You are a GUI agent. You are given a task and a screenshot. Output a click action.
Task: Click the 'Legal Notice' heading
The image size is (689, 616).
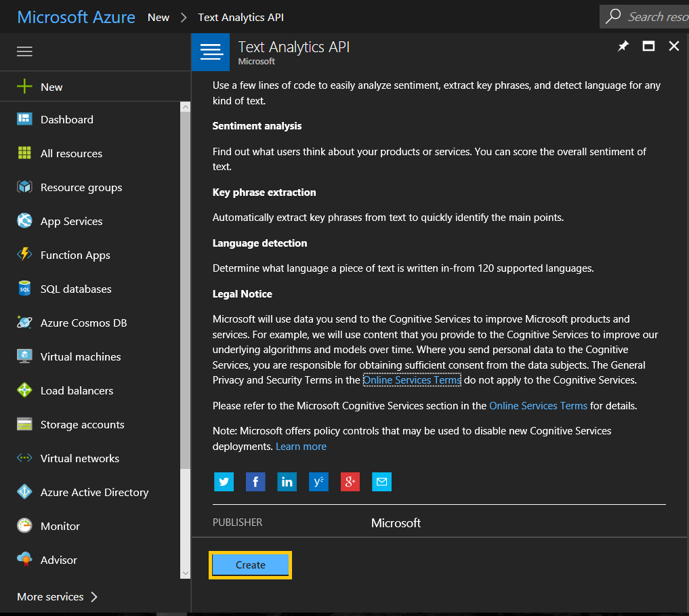pos(242,294)
